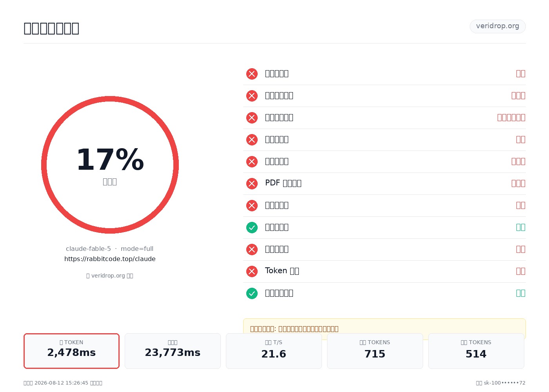Click the red X icon directly above the Token row
This screenshot has width=549, height=392.
252,249
